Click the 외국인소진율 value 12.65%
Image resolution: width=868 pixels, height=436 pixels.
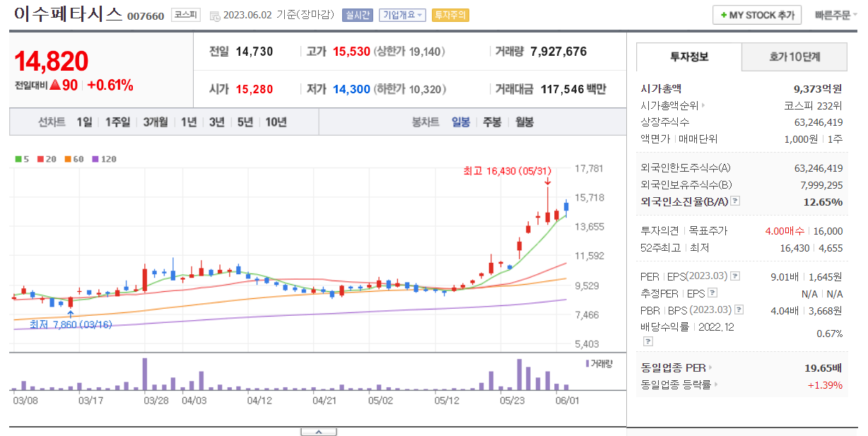(823, 201)
